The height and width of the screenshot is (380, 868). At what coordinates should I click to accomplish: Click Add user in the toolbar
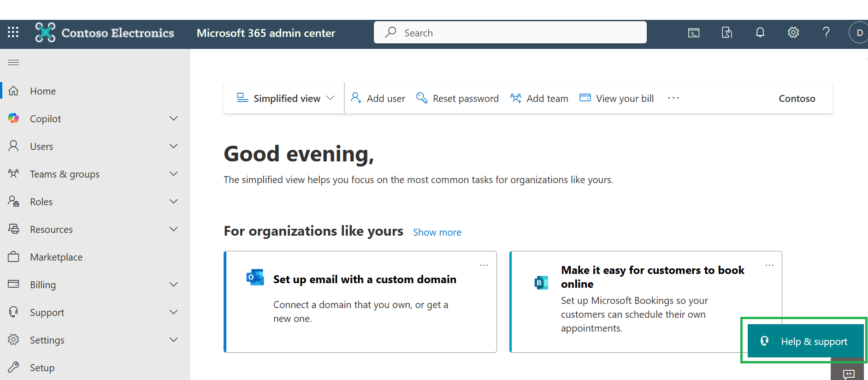click(x=378, y=98)
